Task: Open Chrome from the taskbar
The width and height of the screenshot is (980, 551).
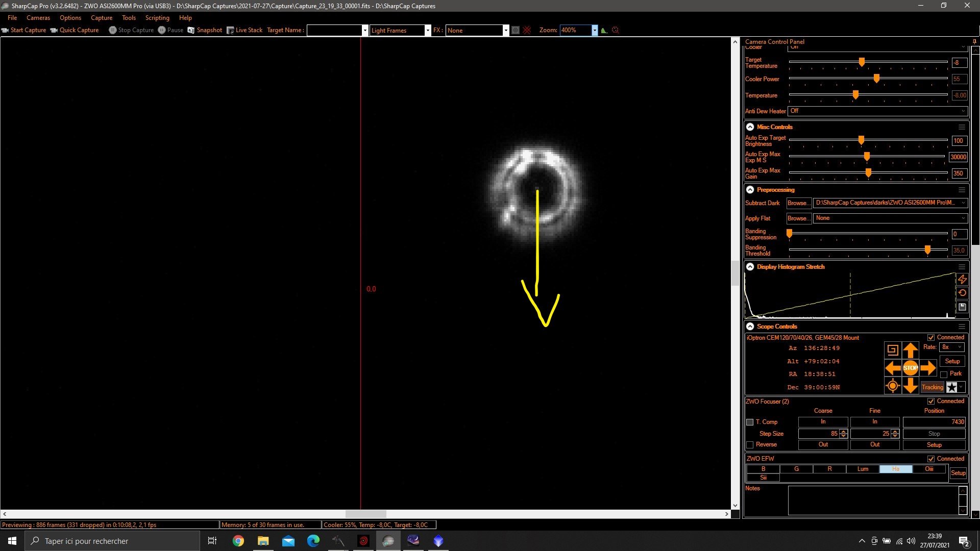Action: point(238,541)
